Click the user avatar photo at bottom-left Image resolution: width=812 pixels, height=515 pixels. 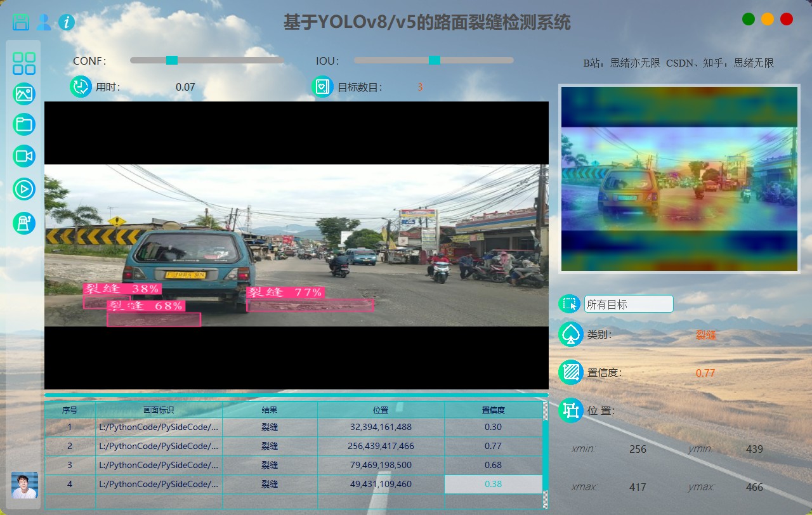[x=25, y=485]
